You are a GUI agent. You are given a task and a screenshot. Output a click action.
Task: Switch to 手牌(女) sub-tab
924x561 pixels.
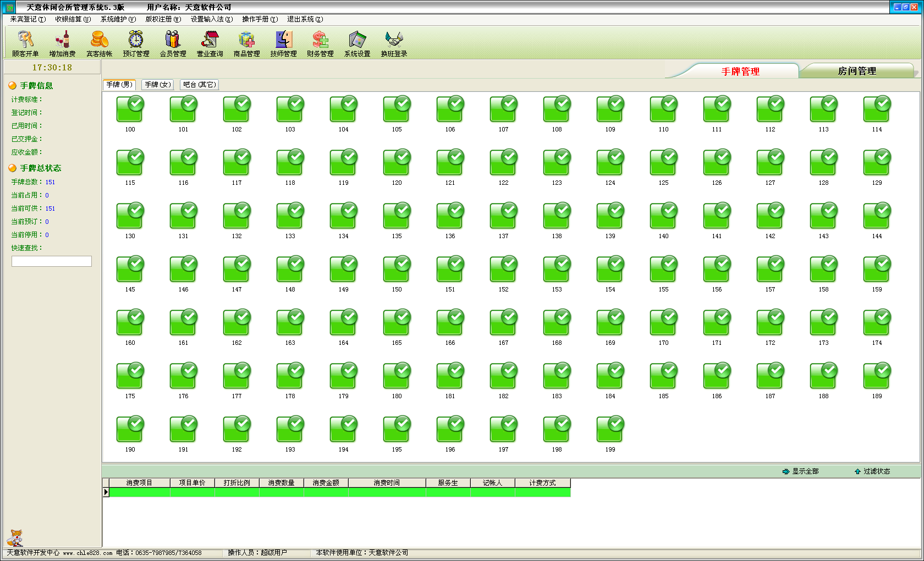pos(158,85)
